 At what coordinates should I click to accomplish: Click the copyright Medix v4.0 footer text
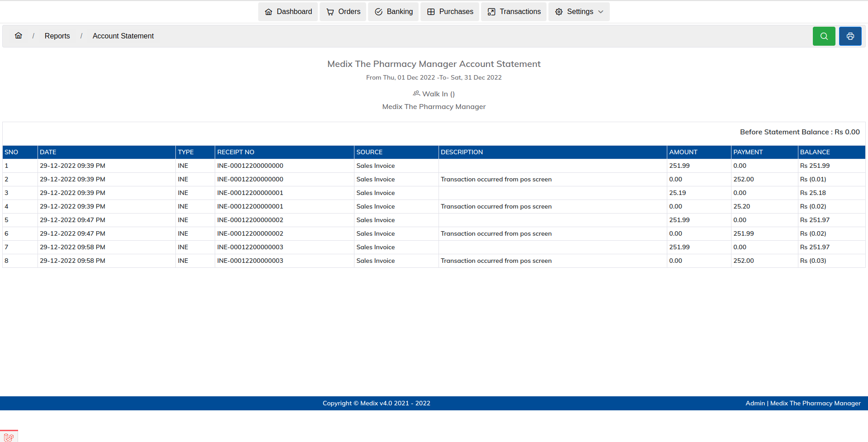tap(376, 403)
